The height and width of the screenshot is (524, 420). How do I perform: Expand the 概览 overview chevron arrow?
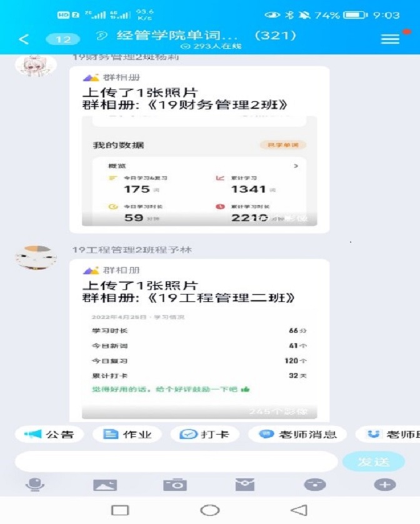(296, 166)
